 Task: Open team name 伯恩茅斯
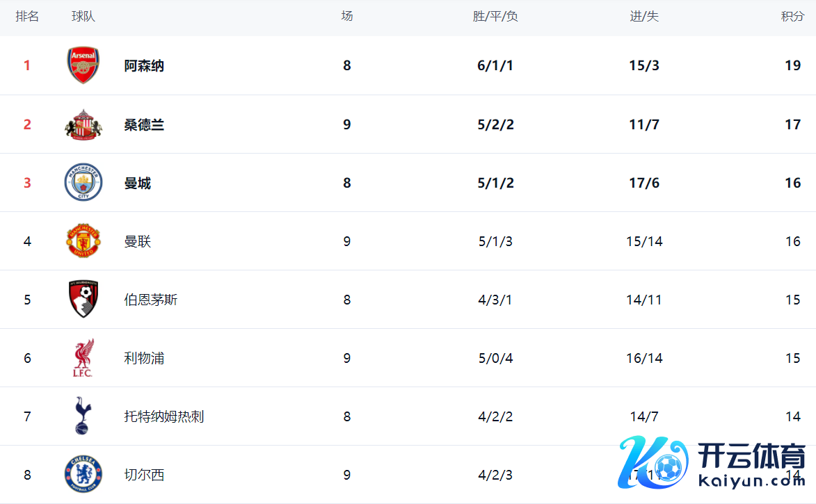point(151,300)
